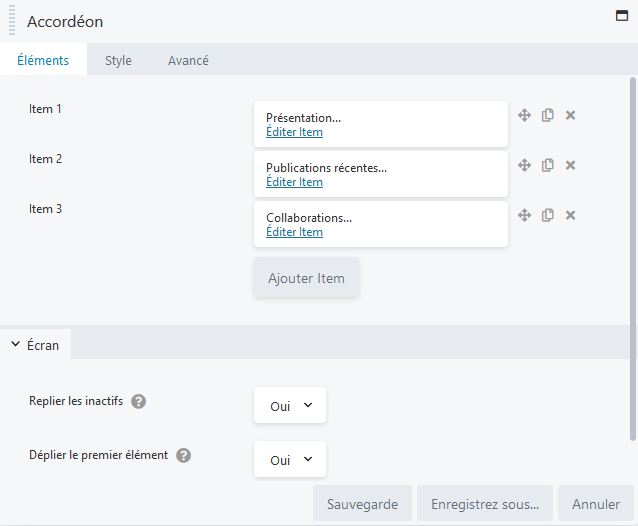
Task: Delete the Présentation item
Action: tap(570, 116)
